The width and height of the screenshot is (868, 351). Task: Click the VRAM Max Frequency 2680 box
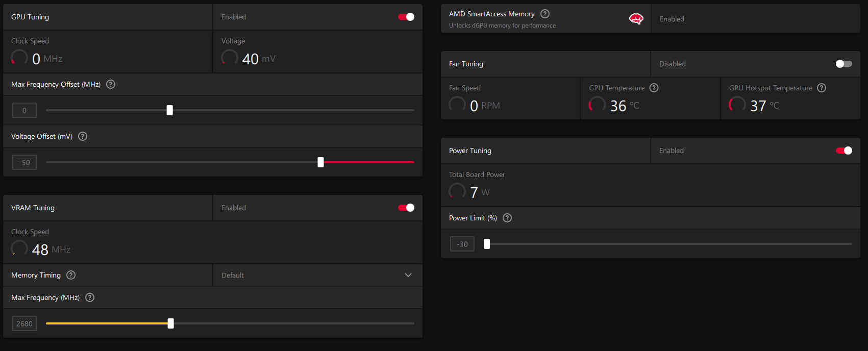tap(24, 323)
